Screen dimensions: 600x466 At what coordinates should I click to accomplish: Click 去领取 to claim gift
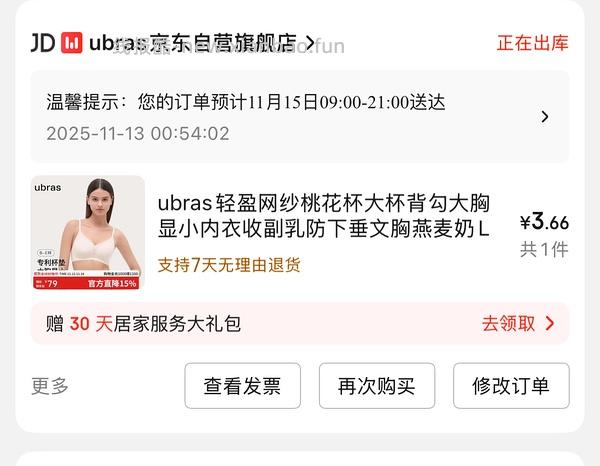[508, 324]
